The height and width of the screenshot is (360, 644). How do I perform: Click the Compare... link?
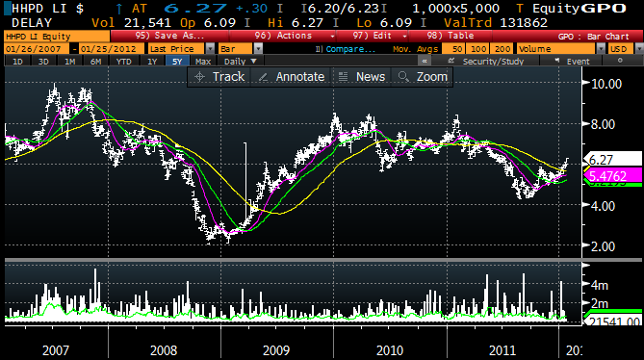(x=350, y=49)
